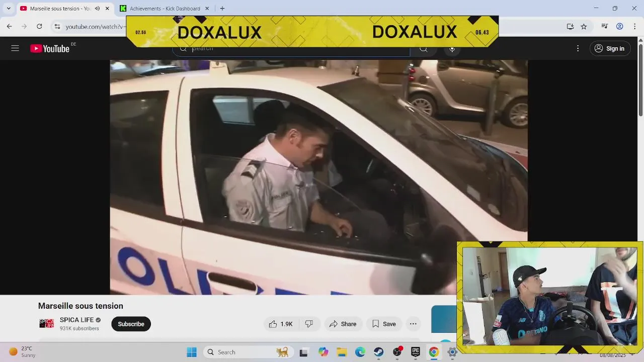Click the video player to pause
The image size is (644, 362).
tap(318, 177)
